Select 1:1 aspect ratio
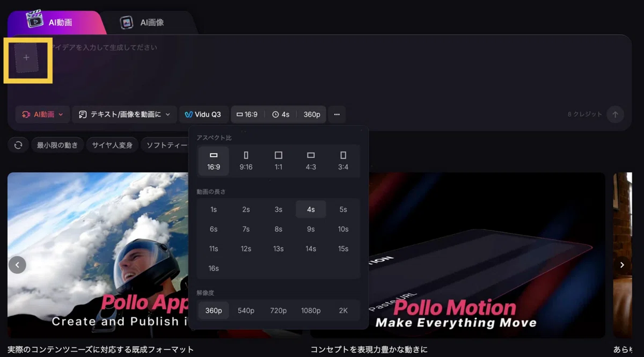Image resolution: width=644 pixels, height=357 pixels. 279,161
